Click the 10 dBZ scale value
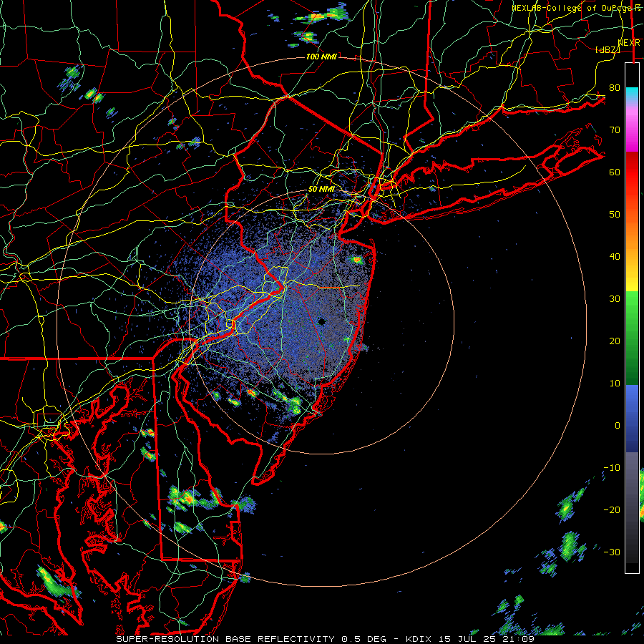The height and width of the screenshot is (644, 644). click(615, 384)
